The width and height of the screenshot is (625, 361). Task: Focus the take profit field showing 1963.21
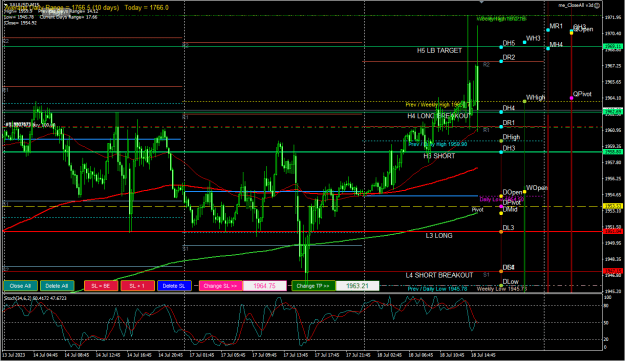(357, 286)
